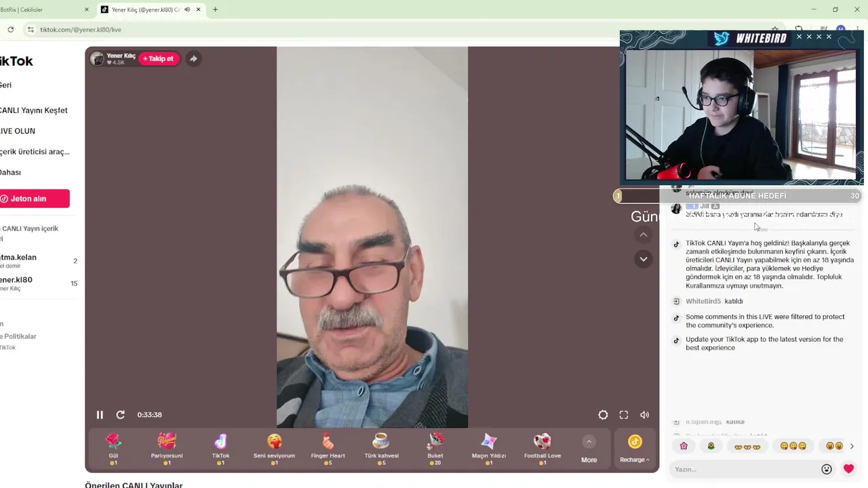Image resolution: width=868 pixels, height=488 pixels.
Task: Close the Yener Kılıç browser tab
Action: tap(199, 9)
